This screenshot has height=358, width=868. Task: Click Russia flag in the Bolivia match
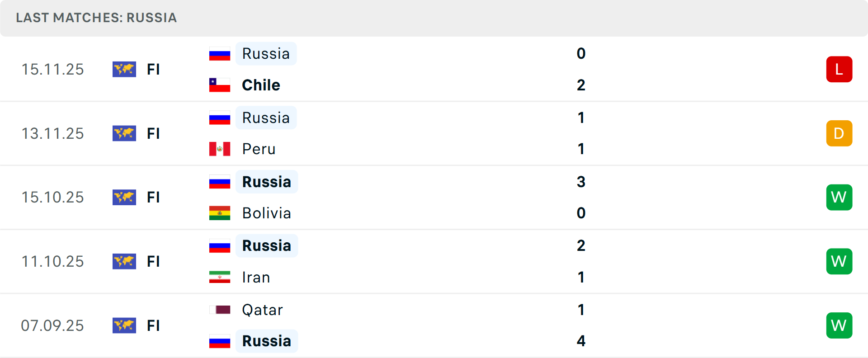pyautogui.click(x=220, y=182)
